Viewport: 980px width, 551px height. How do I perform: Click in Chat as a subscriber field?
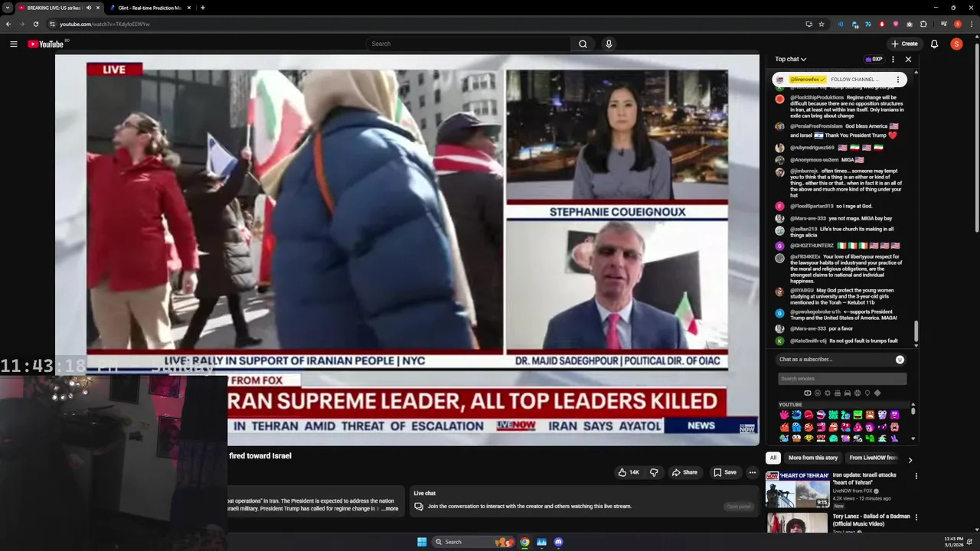tap(835, 359)
